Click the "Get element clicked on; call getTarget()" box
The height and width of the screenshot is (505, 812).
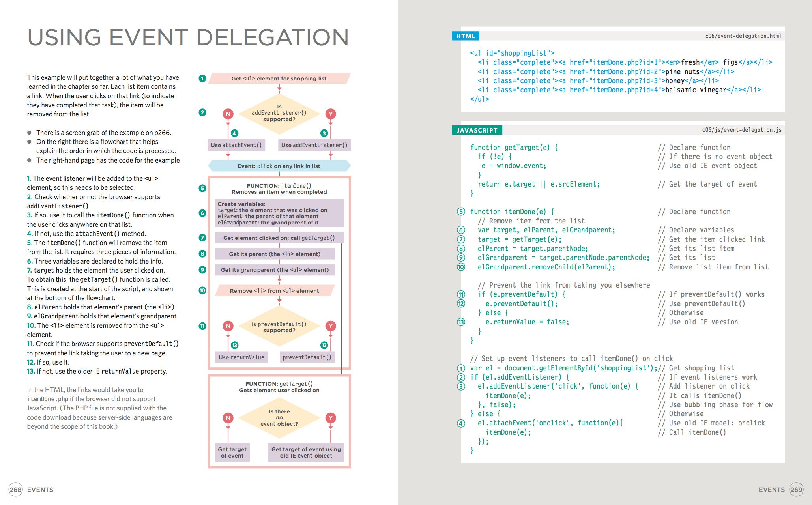[x=279, y=238]
